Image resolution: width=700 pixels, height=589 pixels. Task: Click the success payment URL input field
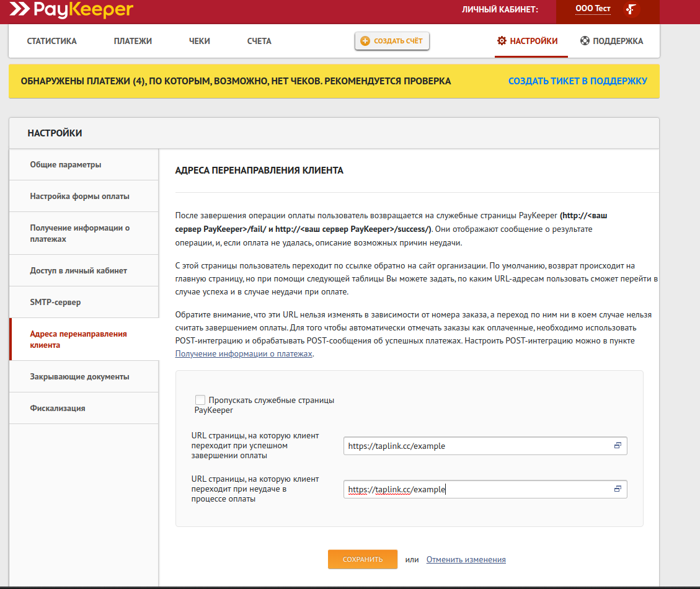[485, 446]
